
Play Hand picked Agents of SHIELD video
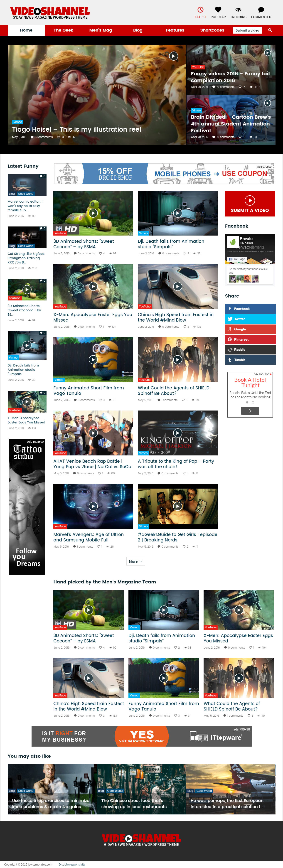[239, 678]
